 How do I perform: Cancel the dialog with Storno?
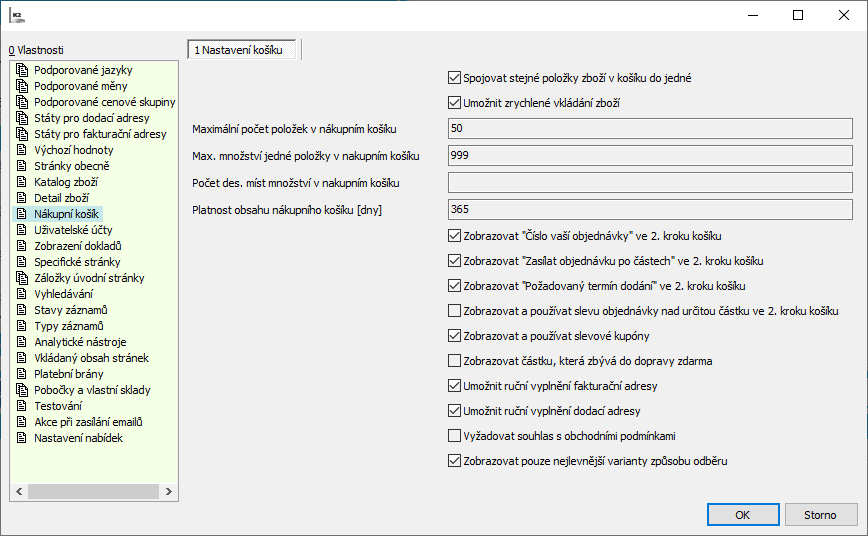[820, 515]
